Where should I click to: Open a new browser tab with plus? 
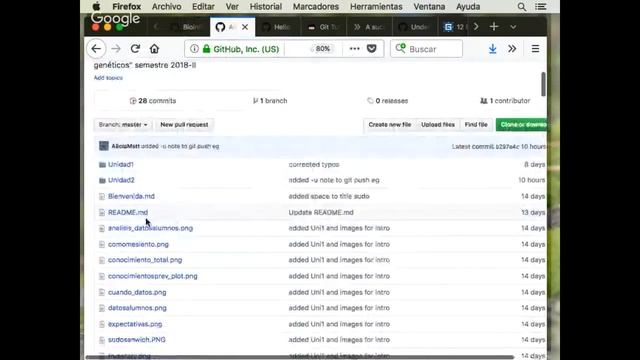click(494, 27)
